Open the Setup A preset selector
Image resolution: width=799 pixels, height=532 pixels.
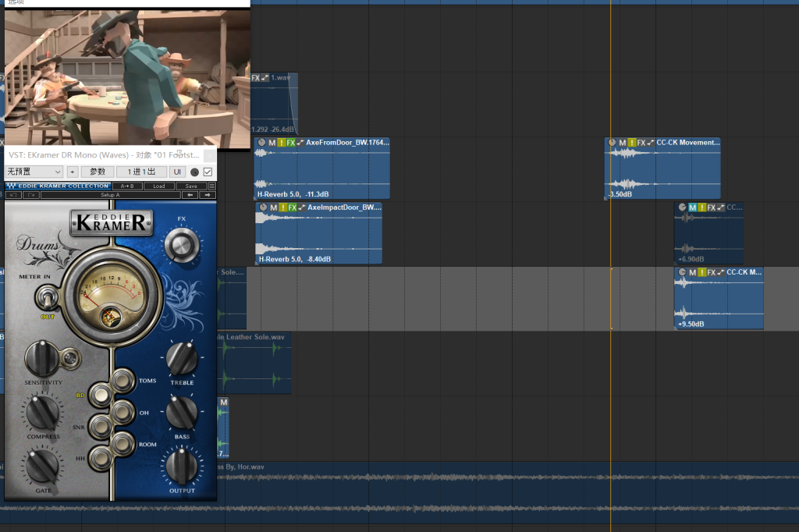tap(111, 195)
